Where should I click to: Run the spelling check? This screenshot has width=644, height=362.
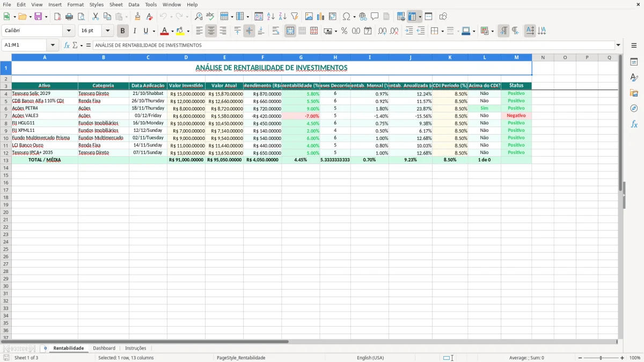click(x=210, y=17)
